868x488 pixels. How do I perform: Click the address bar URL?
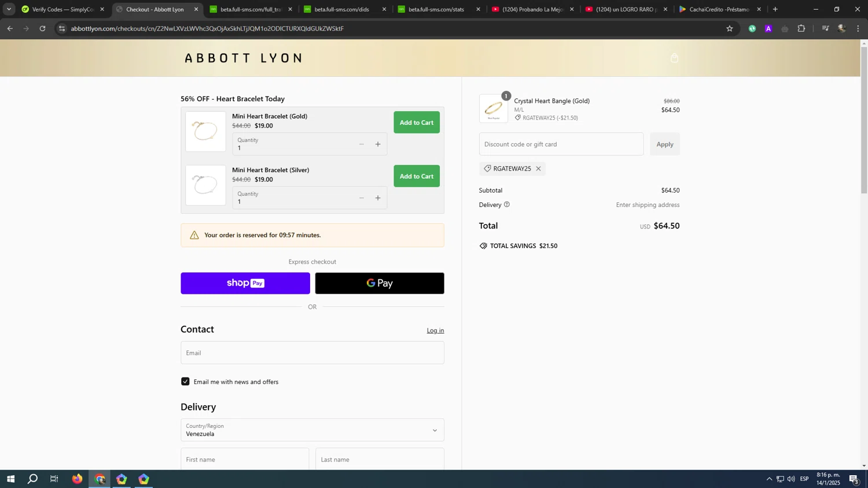coord(207,28)
